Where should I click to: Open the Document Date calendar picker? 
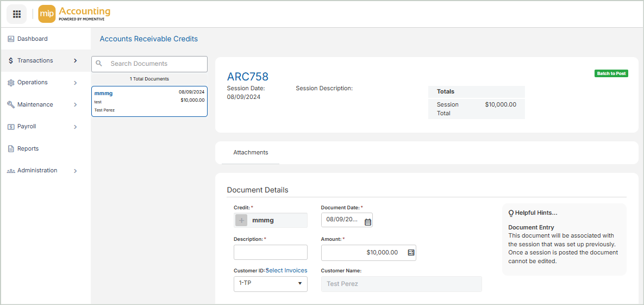[x=368, y=222]
